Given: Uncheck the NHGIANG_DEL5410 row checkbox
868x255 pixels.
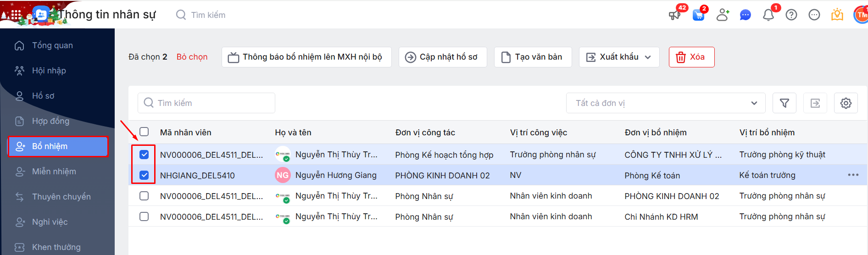Looking at the screenshot, I should 144,175.
